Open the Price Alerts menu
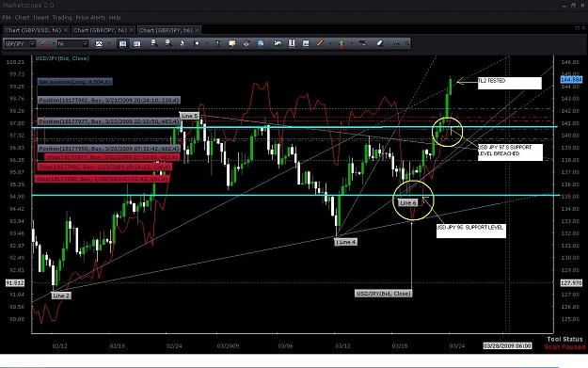588x368 pixels. (x=90, y=18)
